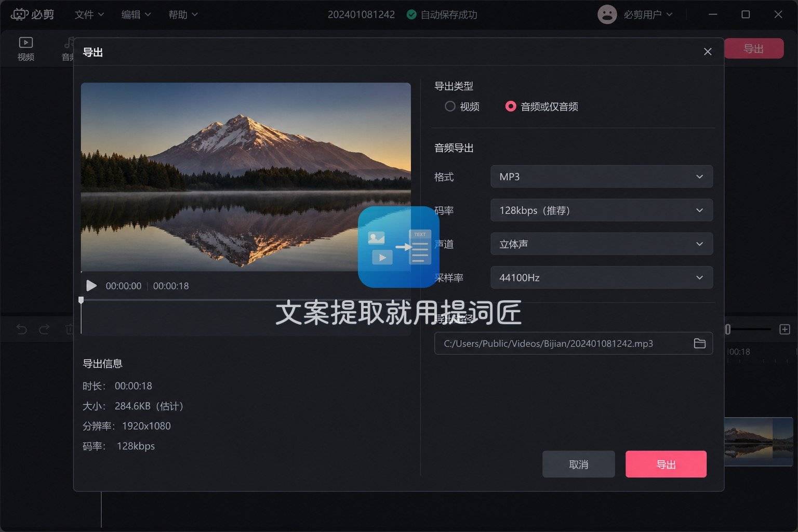The image size is (798, 532).
Task: Click the total time 00:00:18 in preview
Action: coord(171,286)
